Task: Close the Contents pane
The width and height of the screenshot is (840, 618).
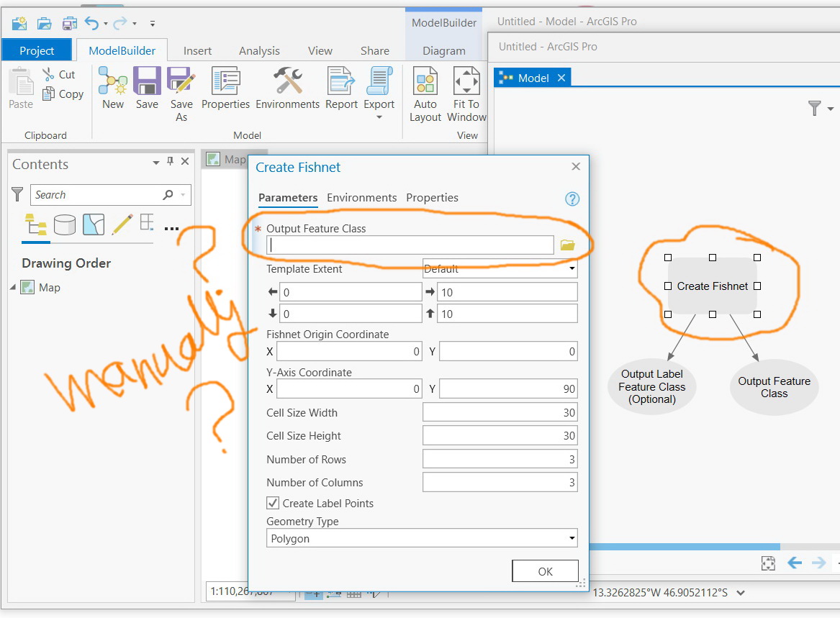Action: pos(185,161)
